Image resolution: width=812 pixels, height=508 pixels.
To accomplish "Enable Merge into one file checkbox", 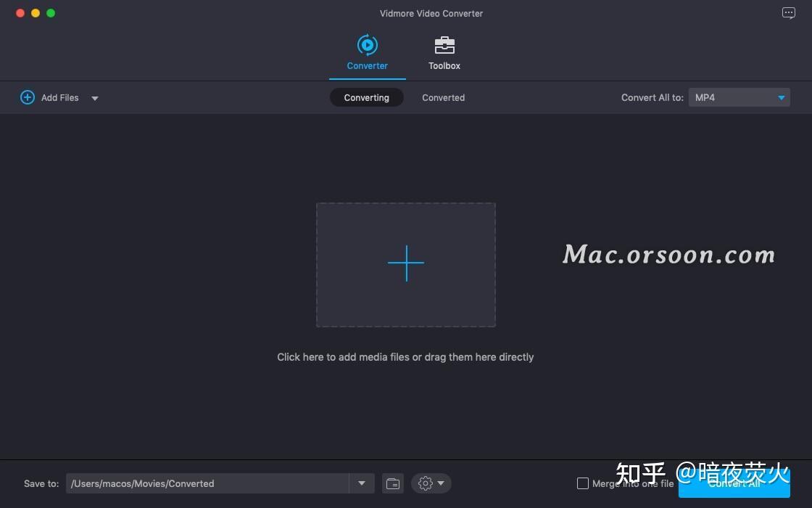I will (583, 483).
